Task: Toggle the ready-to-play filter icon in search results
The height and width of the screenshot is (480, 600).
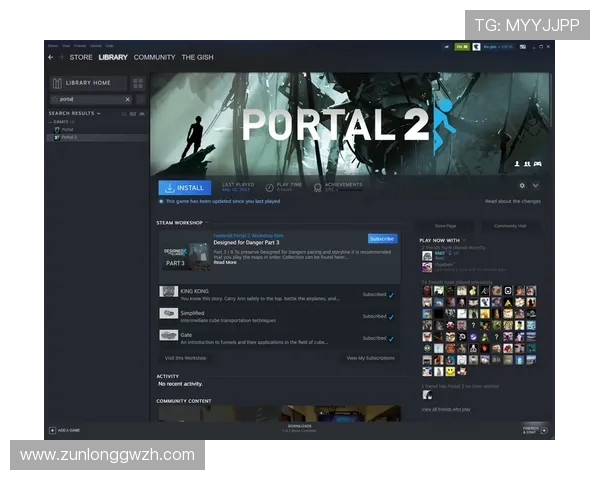Action: [142, 114]
